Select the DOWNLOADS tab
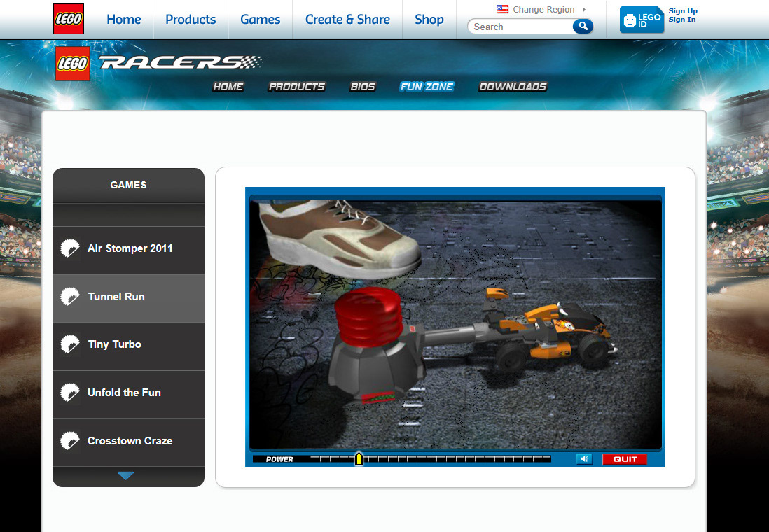The height and width of the screenshot is (532, 769). [x=513, y=87]
